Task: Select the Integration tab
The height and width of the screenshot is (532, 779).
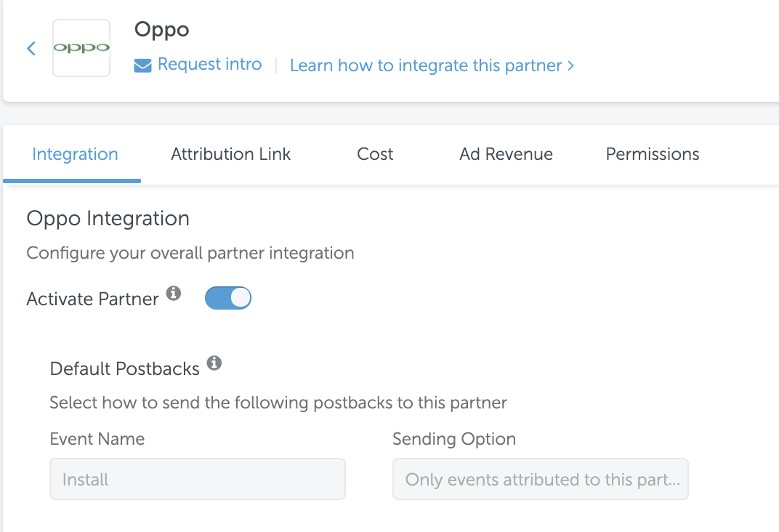Action: tap(75, 154)
